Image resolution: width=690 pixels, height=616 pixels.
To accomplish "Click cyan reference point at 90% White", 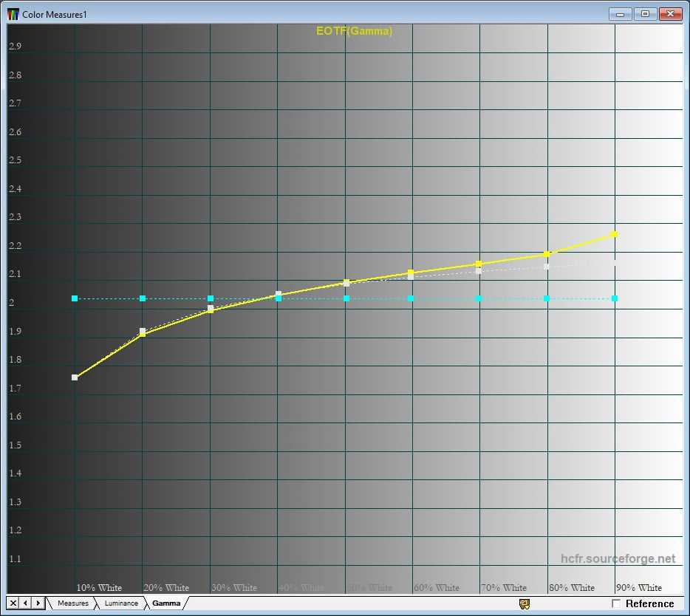I will tap(615, 298).
